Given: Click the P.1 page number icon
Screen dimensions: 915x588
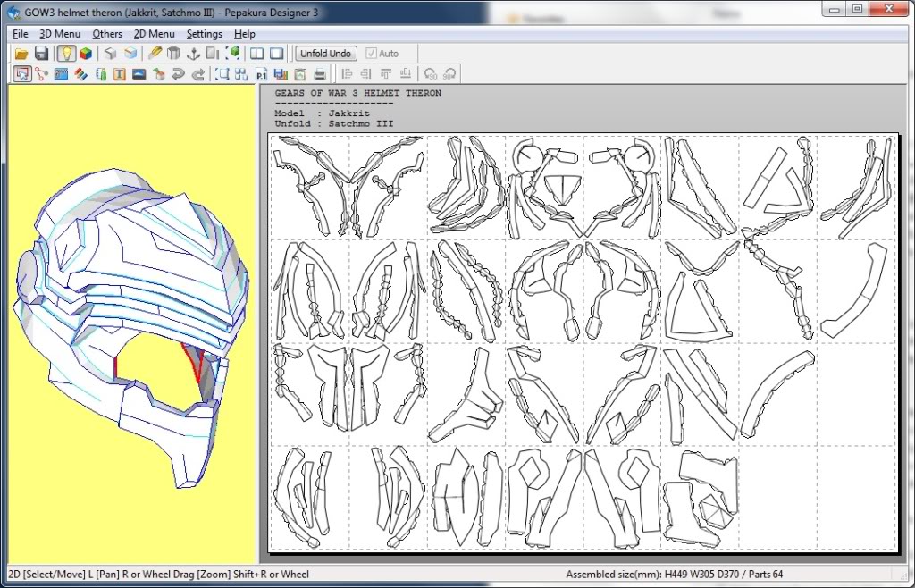Looking at the screenshot, I should click(262, 74).
